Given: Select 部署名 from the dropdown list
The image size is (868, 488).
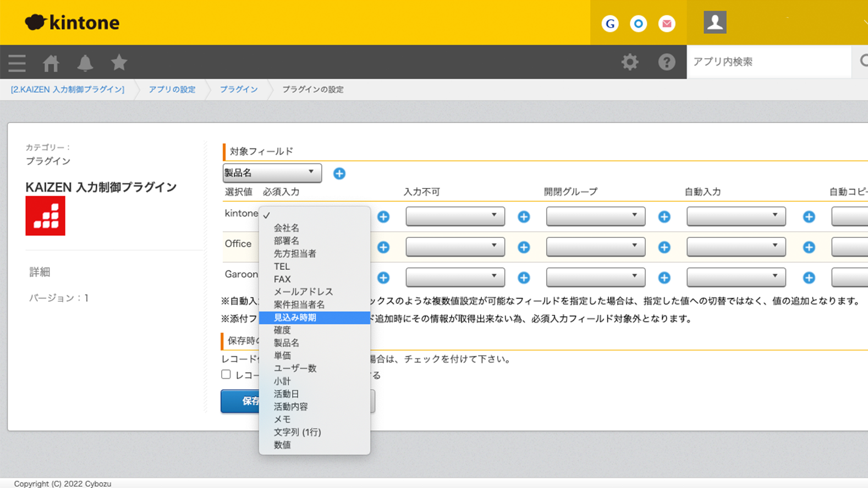Looking at the screenshot, I should pyautogui.click(x=315, y=241).
